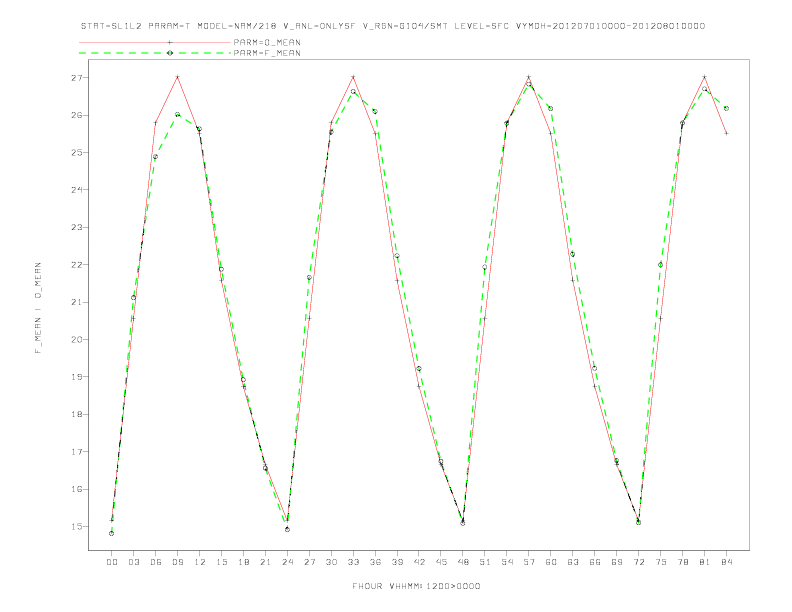Click x-axis forecast hour label 00

pyautogui.click(x=112, y=562)
